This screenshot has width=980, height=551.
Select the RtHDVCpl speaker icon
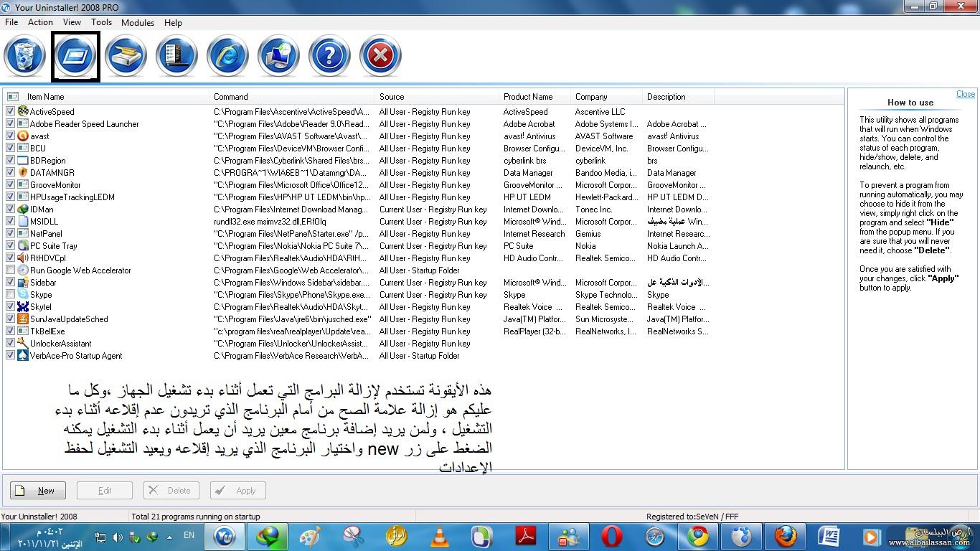click(x=23, y=258)
